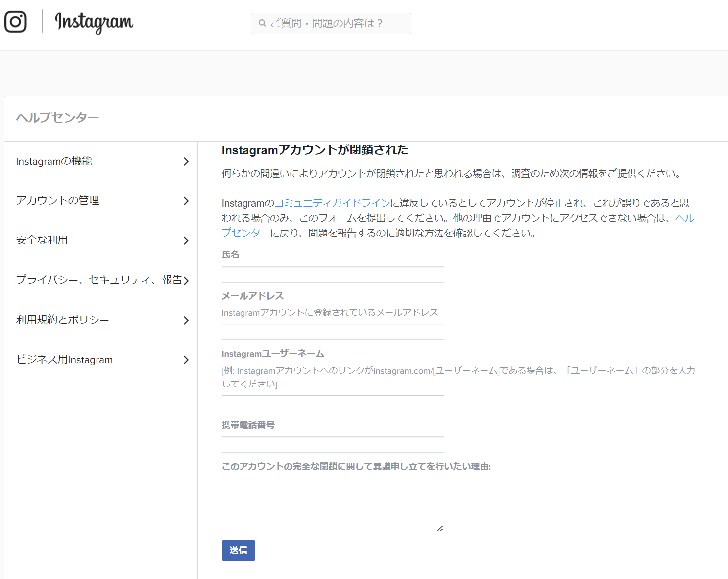This screenshot has width=728, height=579.
Task: Click the 氏名 name input field
Action: [x=333, y=274]
